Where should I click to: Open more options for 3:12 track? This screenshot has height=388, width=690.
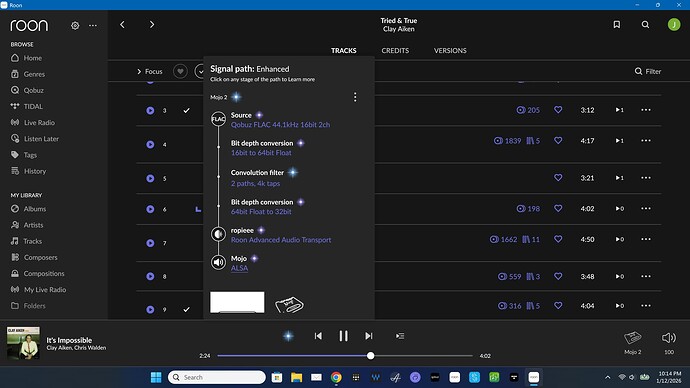coord(646,110)
